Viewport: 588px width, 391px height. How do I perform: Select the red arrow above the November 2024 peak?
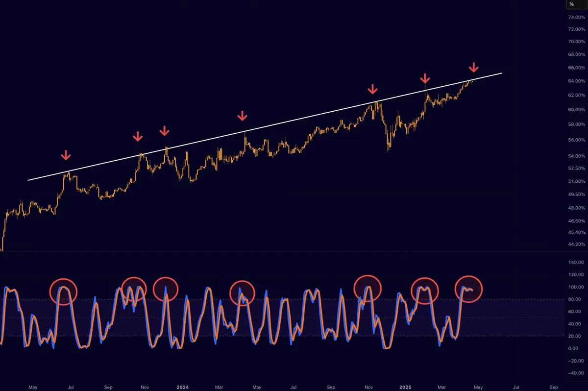[x=373, y=89]
